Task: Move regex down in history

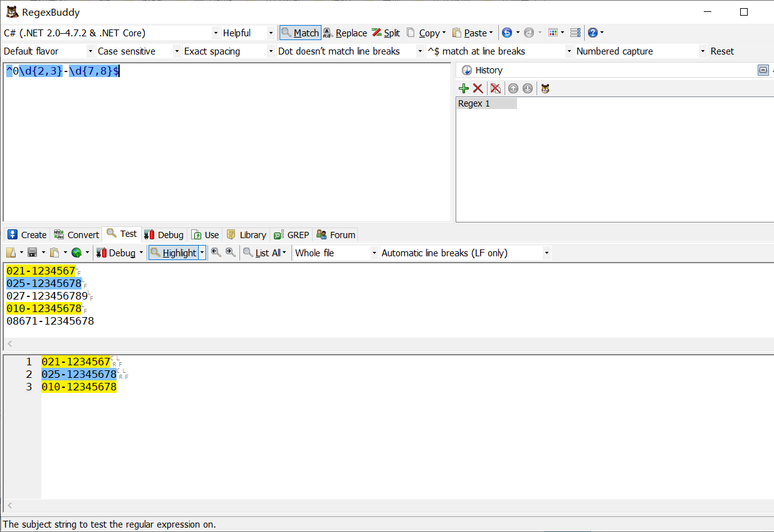Action: click(x=528, y=88)
